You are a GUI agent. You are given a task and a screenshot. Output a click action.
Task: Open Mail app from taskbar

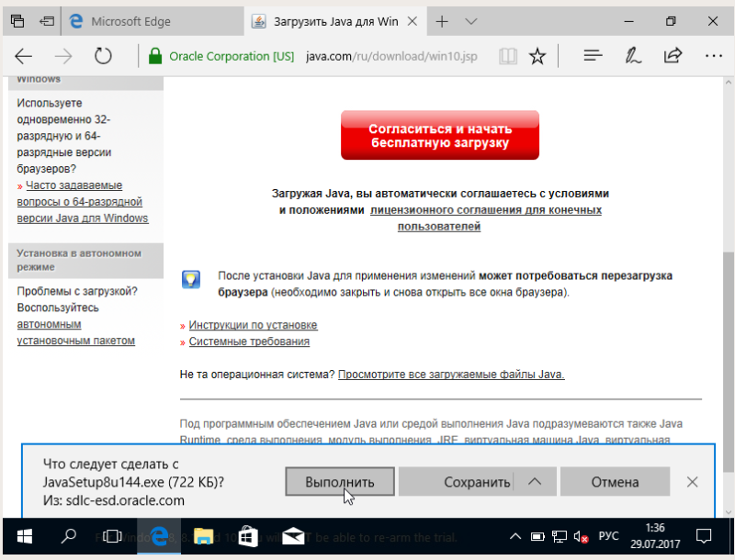(x=293, y=536)
